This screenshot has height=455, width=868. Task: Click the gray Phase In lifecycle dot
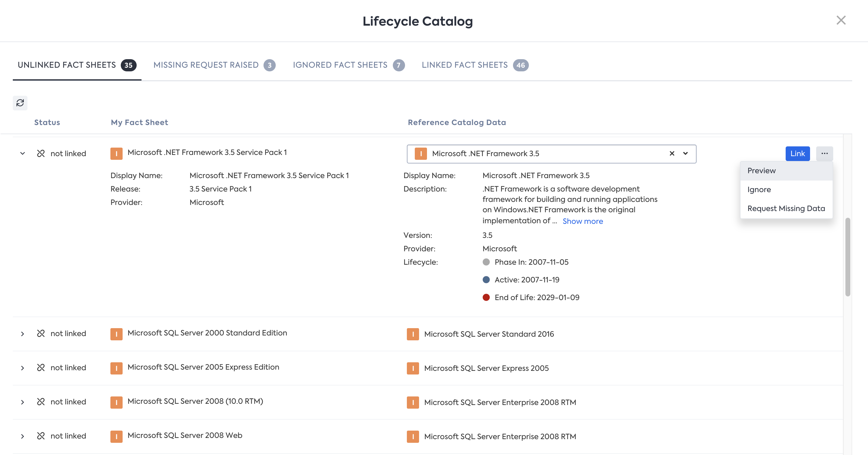click(486, 262)
